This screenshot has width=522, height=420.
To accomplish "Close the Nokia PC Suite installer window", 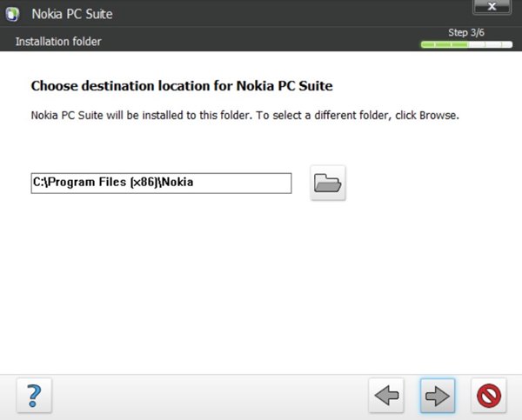I will pyautogui.click(x=492, y=7).
